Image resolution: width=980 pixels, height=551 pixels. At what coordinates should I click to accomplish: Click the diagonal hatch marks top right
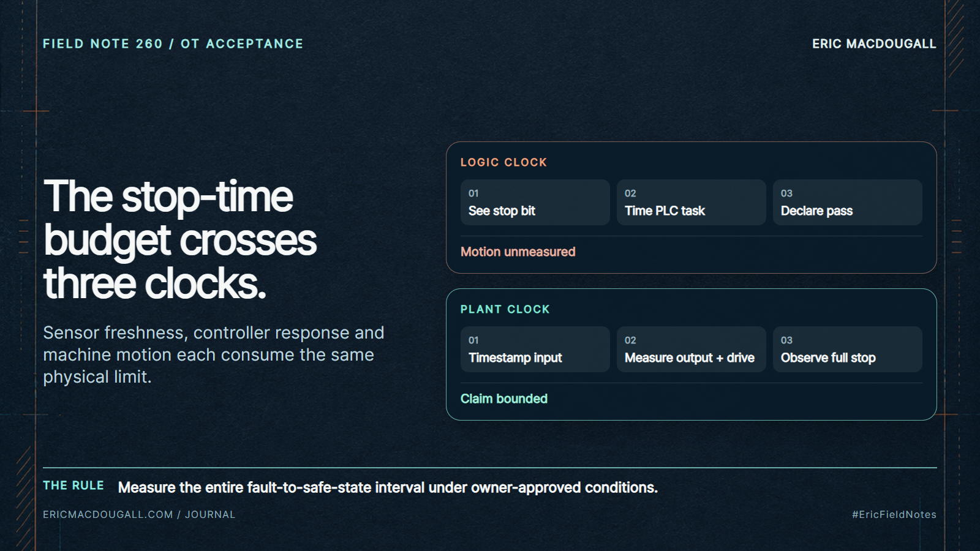pyautogui.click(x=956, y=39)
